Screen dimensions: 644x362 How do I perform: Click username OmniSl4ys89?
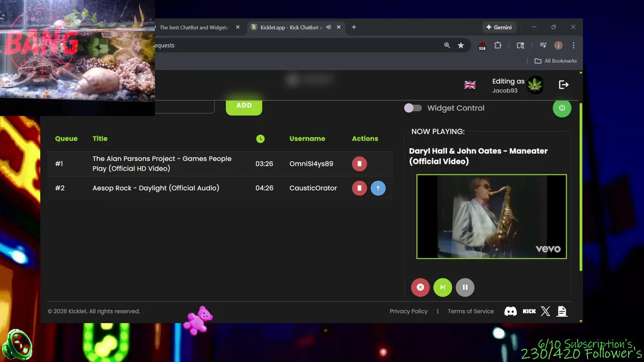click(x=311, y=163)
